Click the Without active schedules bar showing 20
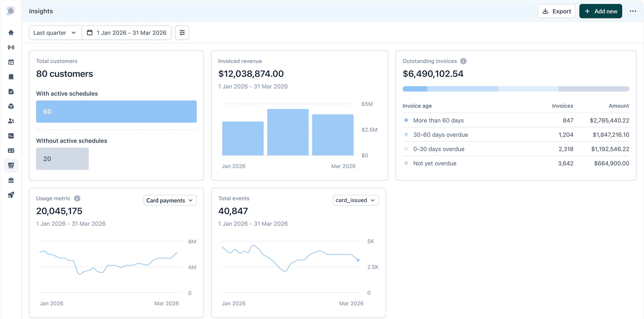This screenshot has width=644, height=319. pyautogui.click(x=63, y=159)
